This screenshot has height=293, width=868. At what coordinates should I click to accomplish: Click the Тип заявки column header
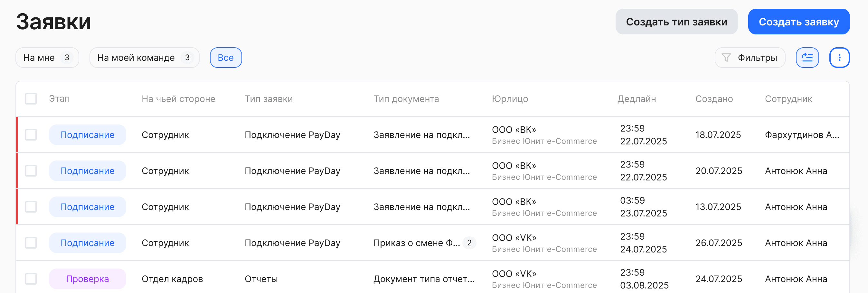pyautogui.click(x=269, y=99)
